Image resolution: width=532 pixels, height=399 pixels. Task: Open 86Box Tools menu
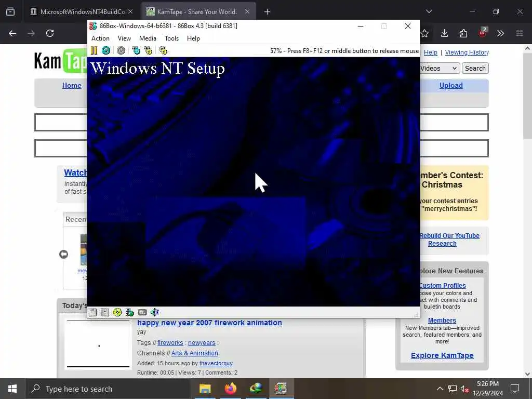(171, 38)
